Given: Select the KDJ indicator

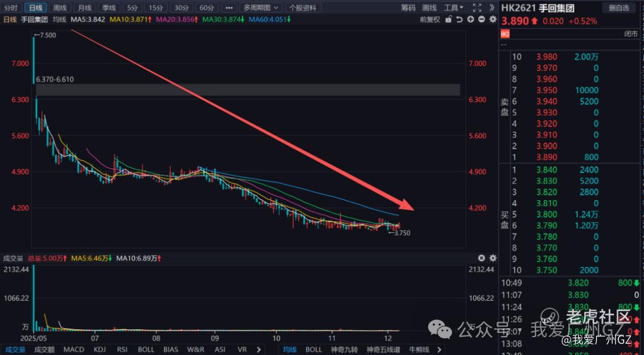Looking at the screenshot, I should 100,350.
